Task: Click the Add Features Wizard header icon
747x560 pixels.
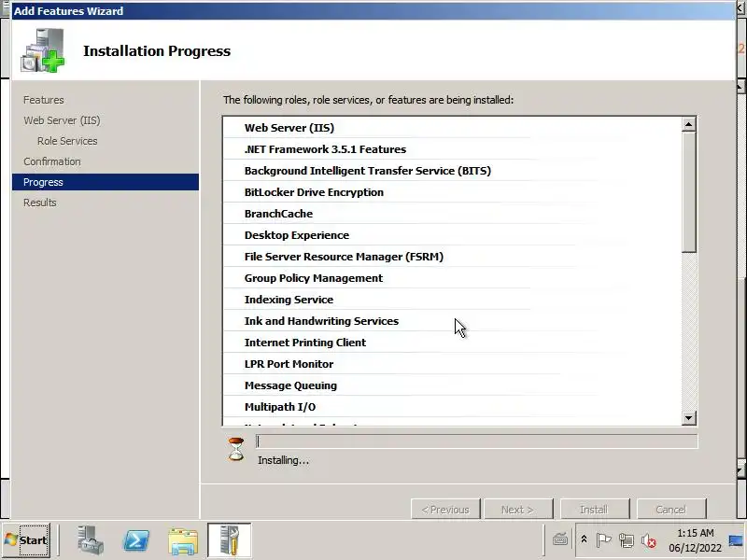Action: (42, 50)
